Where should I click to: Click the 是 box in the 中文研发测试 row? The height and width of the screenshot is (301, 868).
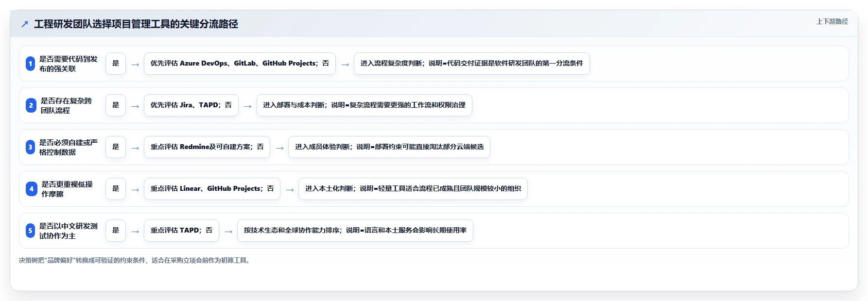116,231
